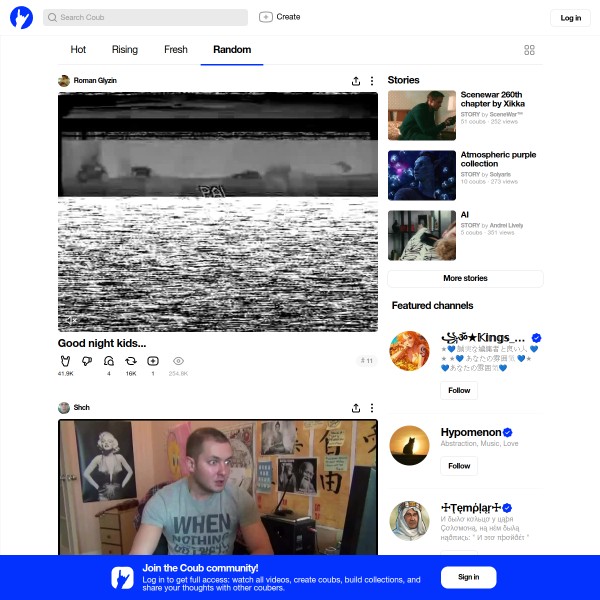
Task: Toggle the grid layout view icon
Action: pyautogui.click(x=529, y=50)
